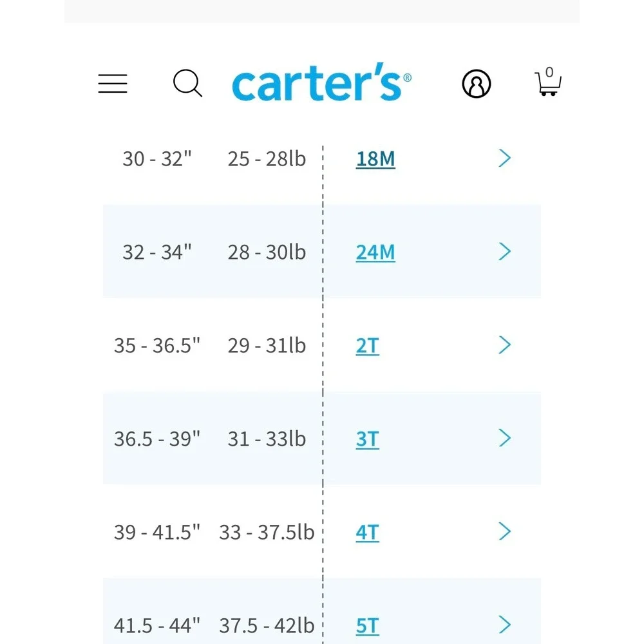Image resolution: width=644 pixels, height=644 pixels.
Task: Select the 2T size link
Action: [x=368, y=346]
